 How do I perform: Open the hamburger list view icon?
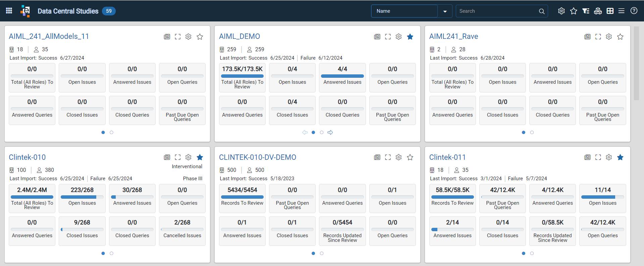pyautogui.click(x=622, y=11)
